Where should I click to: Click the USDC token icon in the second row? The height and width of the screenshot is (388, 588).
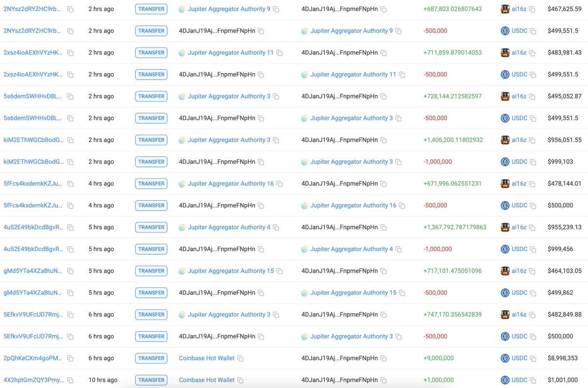point(506,30)
